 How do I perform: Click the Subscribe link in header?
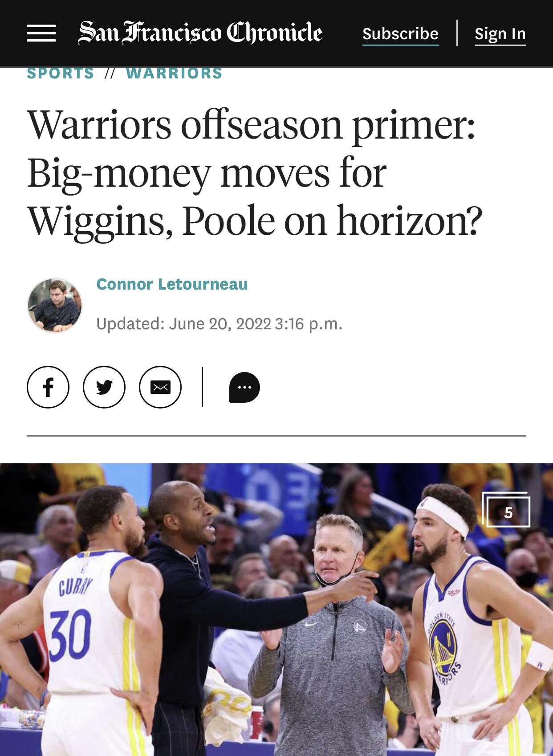pyautogui.click(x=400, y=34)
